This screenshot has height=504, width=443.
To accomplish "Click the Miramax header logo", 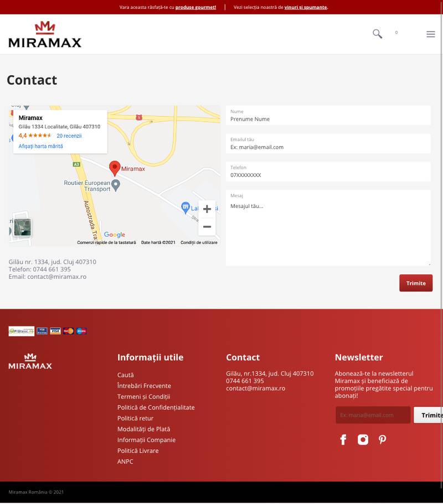I will 45,34.
